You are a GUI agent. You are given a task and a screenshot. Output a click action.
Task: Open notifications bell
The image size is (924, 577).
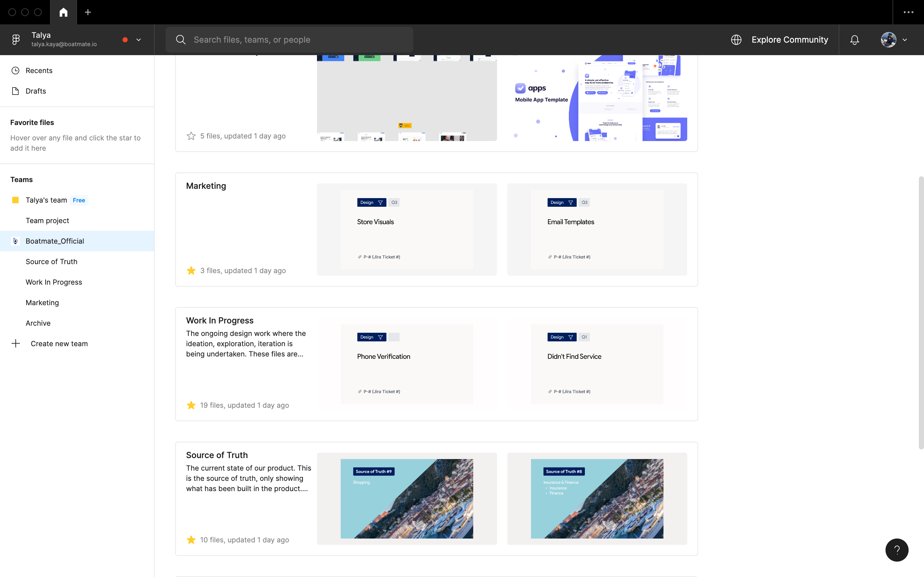(x=854, y=40)
